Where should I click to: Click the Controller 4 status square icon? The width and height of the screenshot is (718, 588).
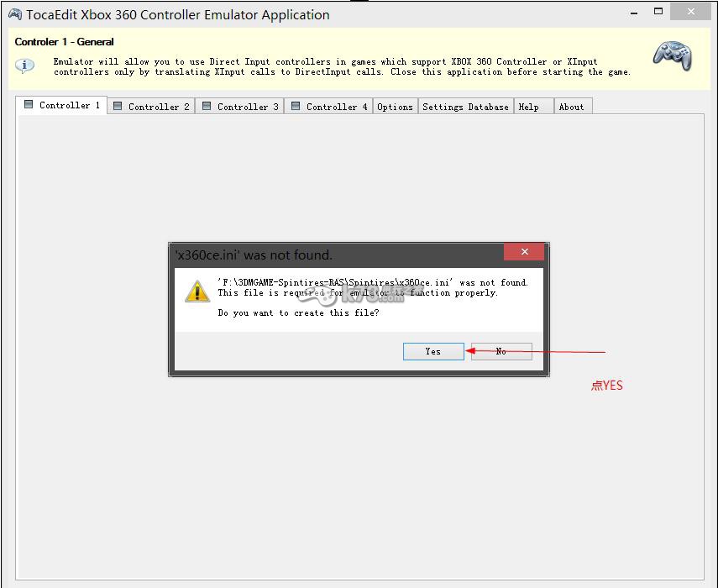[x=296, y=107]
